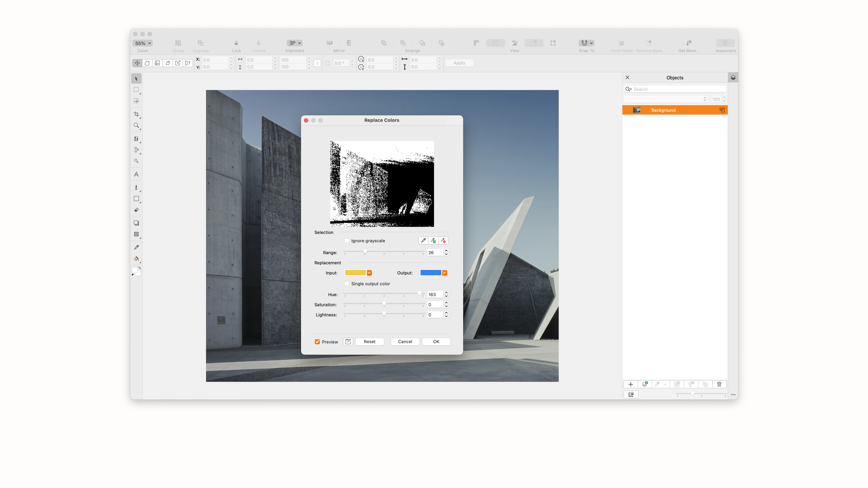The height and width of the screenshot is (488, 868).
Task: Click the Group toolbar icon
Action: point(178,43)
